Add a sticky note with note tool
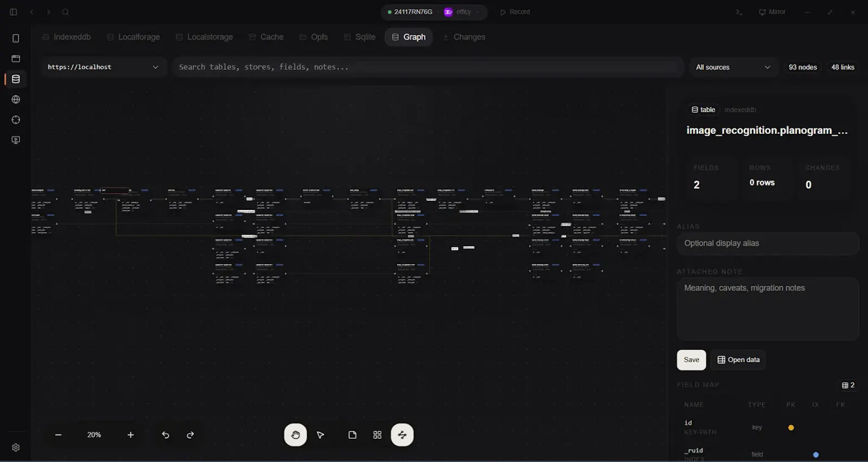Image resolution: width=868 pixels, height=462 pixels. pos(352,435)
